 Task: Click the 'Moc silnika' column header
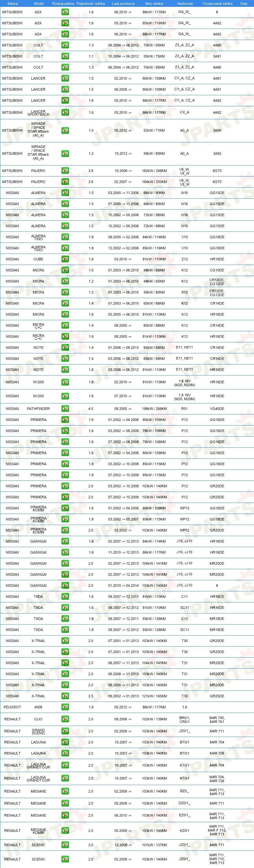tap(154, 4)
